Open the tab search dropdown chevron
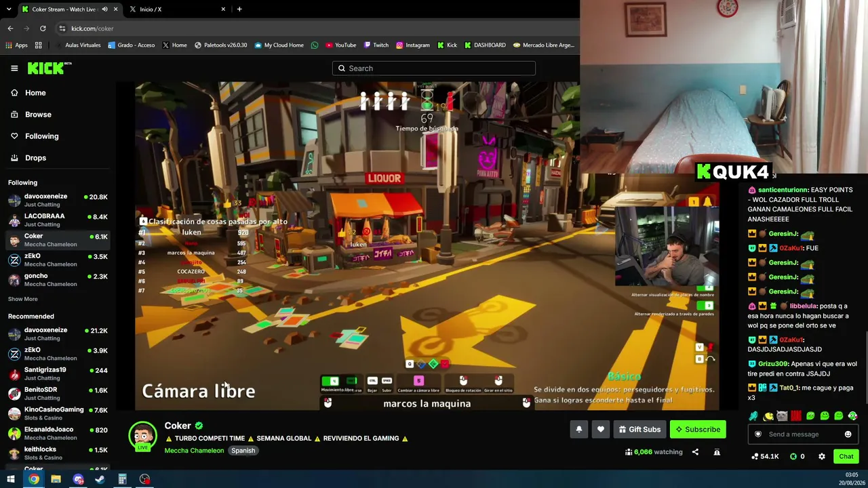Image resolution: width=868 pixels, height=488 pixels. (9, 9)
